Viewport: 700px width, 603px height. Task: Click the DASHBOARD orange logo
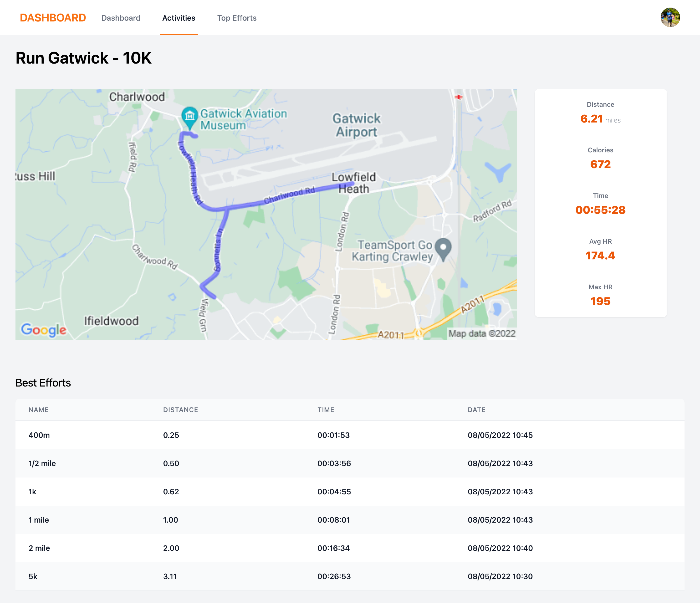pyautogui.click(x=53, y=18)
